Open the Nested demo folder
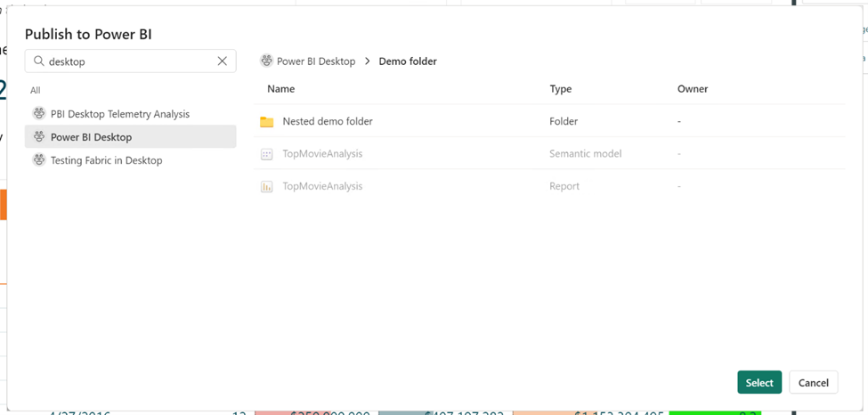Image resolution: width=868 pixels, height=415 pixels. click(x=328, y=121)
